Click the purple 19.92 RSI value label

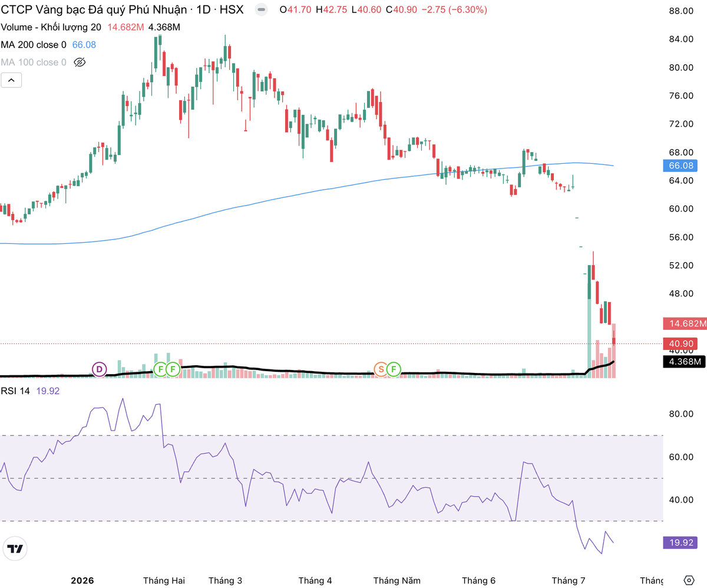coord(683,542)
